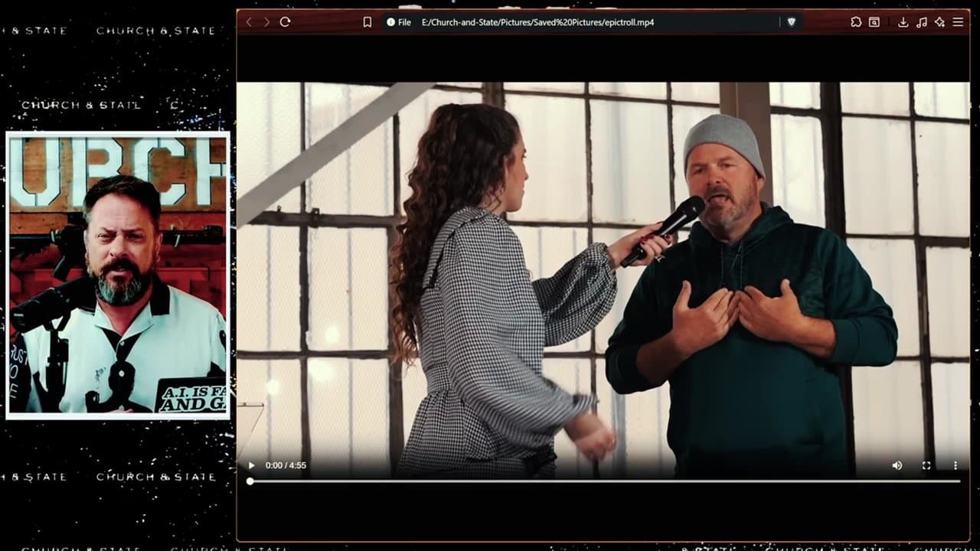Screen dimensions: 980x551
Task: Enter fullscreen with the fullscreen icon
Action: [x=926, y=465]
